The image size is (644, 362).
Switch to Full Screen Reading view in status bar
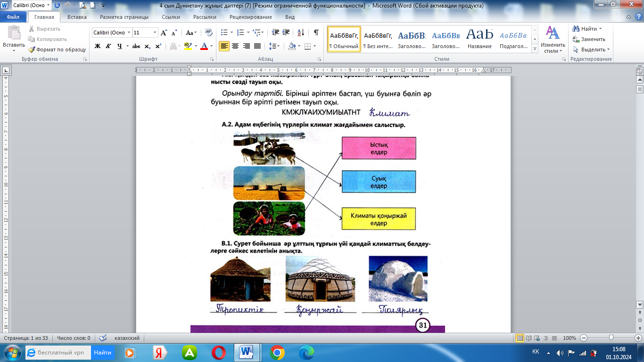pos(528,338)
